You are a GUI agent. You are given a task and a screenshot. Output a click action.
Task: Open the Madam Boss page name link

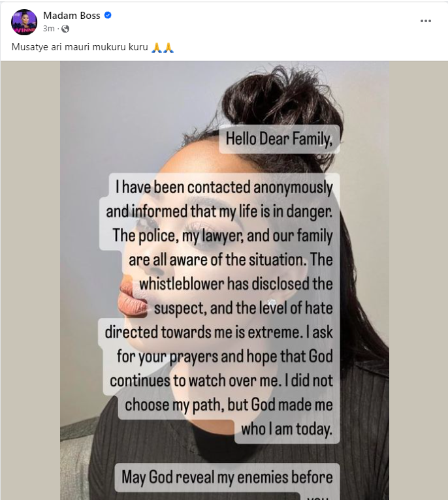pyautogui.click(x=71, y=15)
